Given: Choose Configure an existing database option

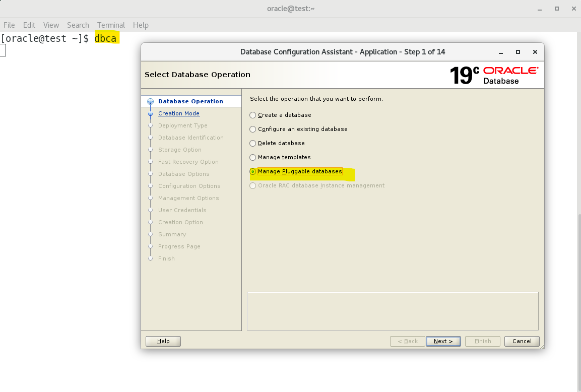Looking at the screenshot, I should pos(252,129).
